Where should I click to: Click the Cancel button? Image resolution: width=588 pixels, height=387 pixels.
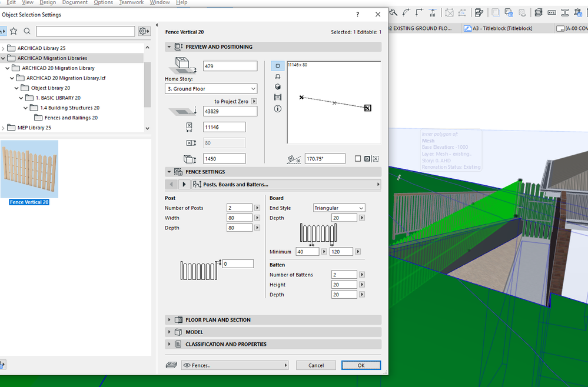[x=316, y=365]
